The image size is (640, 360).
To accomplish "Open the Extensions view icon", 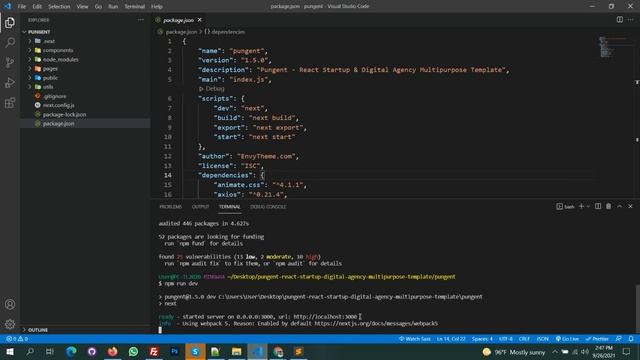I will (10, 102).
